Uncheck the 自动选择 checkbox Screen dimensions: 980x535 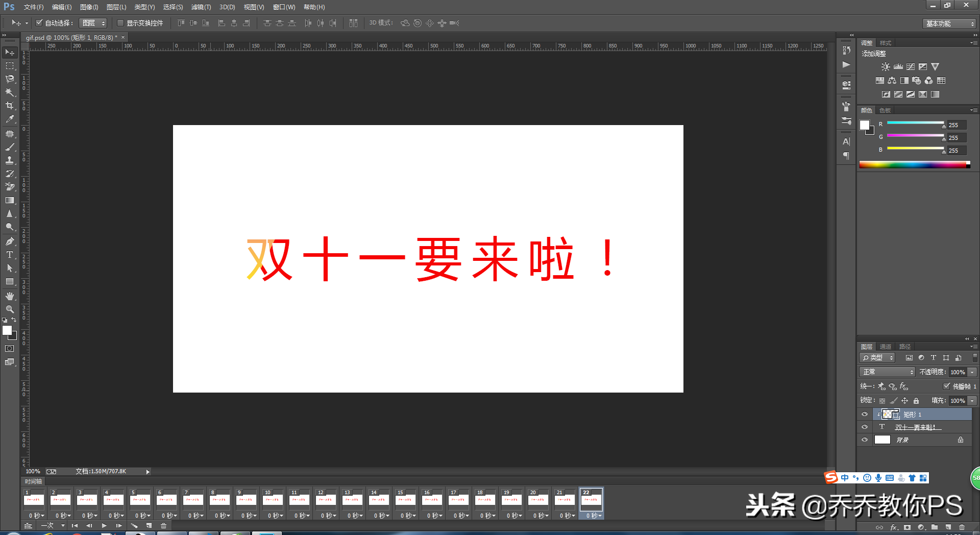click(39, 23)
